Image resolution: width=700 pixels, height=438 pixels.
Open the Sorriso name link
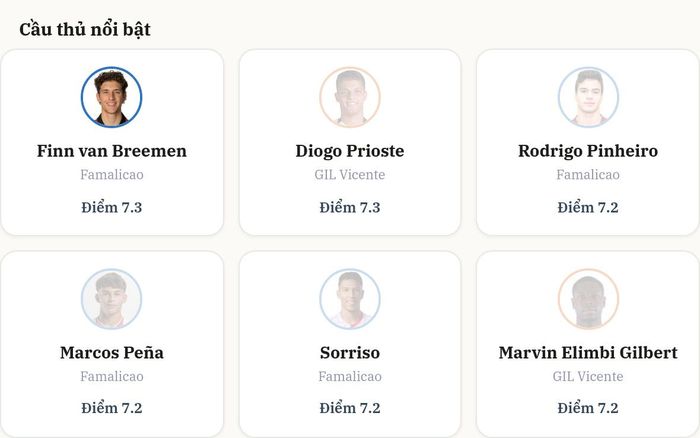[x=350, y=353]
